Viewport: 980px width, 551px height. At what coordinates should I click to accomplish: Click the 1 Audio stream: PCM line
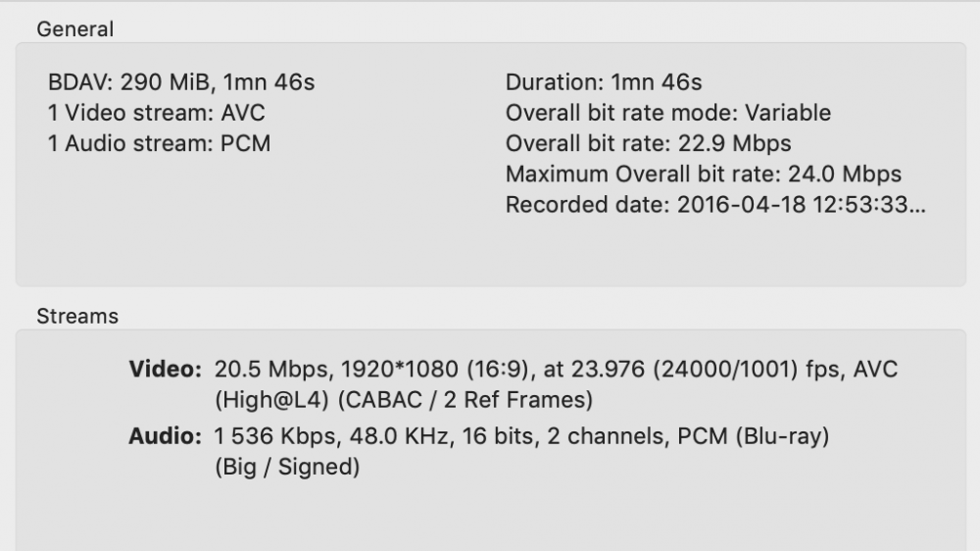(x=159, y=144)
